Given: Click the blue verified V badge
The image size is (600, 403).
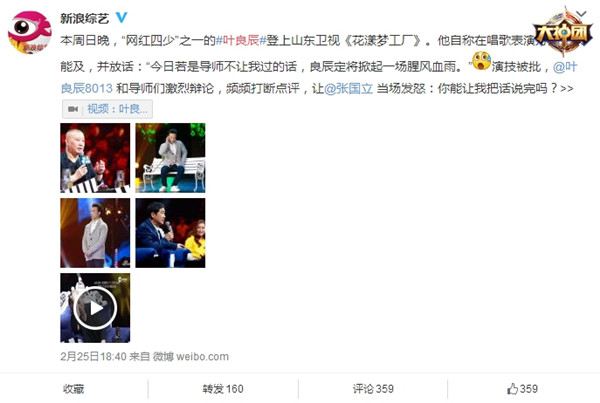Looking at the screenshot, I should [x=122, y=17].
